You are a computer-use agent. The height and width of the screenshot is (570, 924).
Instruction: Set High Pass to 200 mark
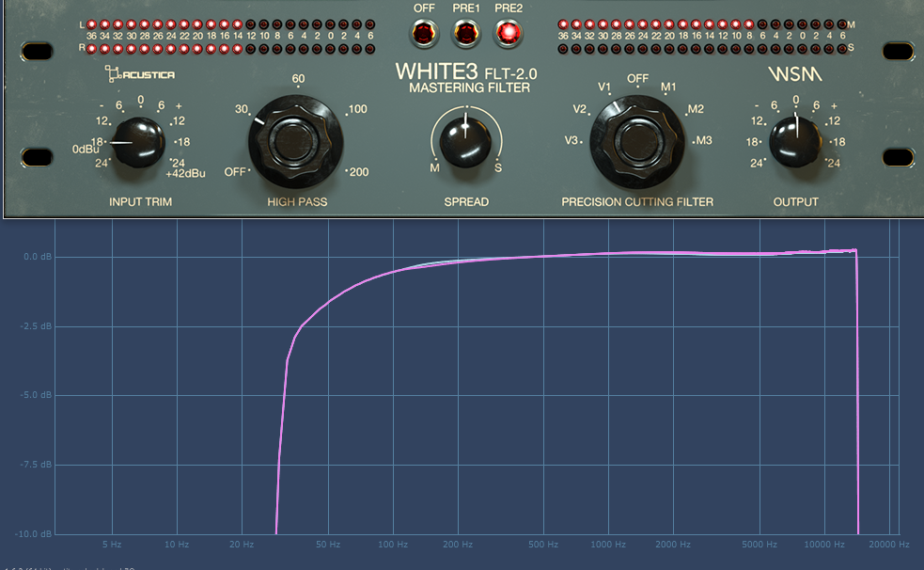tap(359, 172)
